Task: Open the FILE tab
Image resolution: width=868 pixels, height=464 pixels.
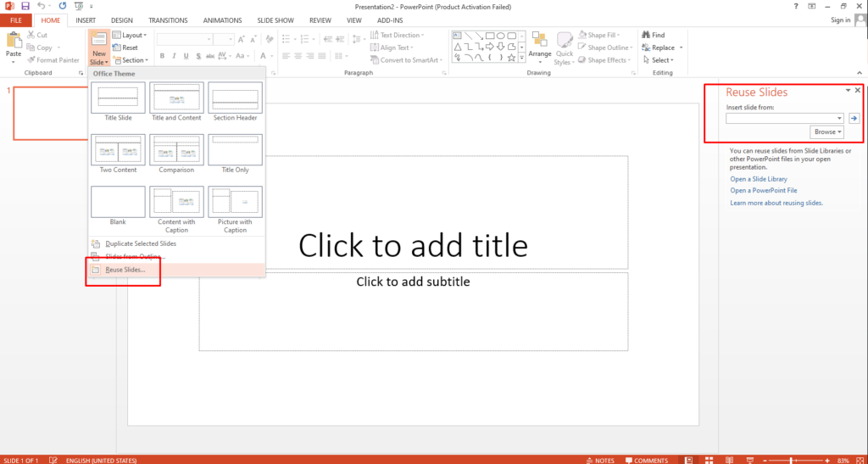Action: pos(16,20)
